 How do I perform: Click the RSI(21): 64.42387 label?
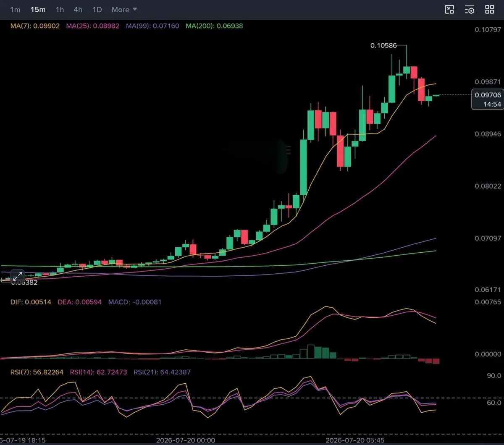[x=162, y=372]
